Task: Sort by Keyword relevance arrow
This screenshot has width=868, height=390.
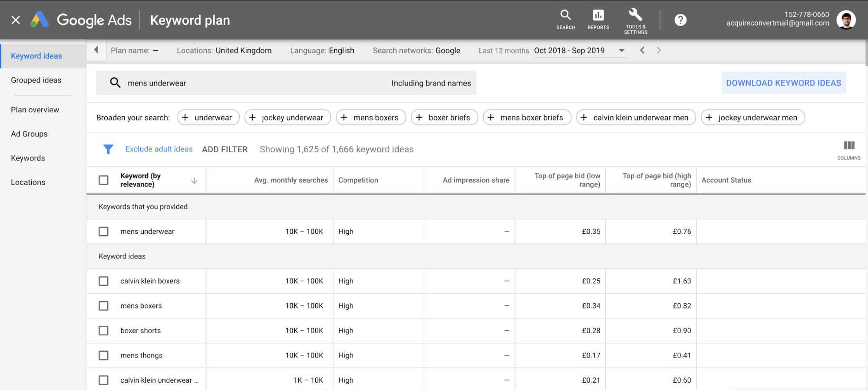Action: [194, 180]
